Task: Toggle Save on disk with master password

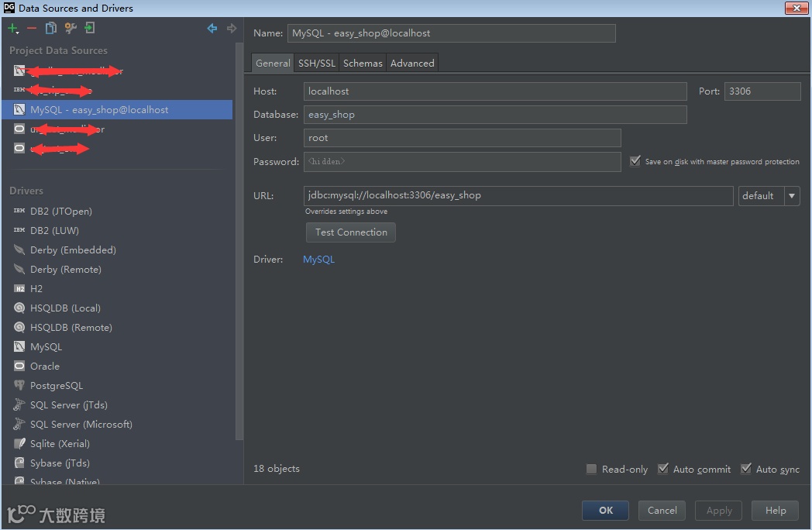Action: click(635, 161)
